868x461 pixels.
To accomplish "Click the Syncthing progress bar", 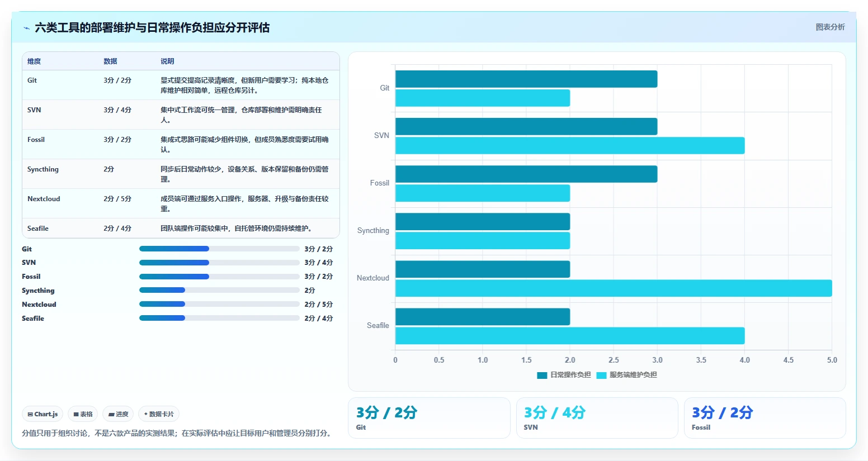I will tap(219, 290).
